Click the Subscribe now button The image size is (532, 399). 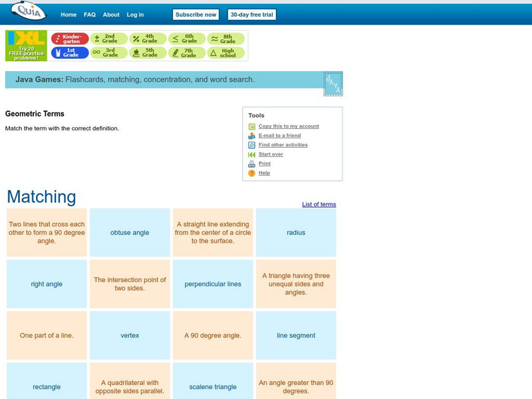196,15
